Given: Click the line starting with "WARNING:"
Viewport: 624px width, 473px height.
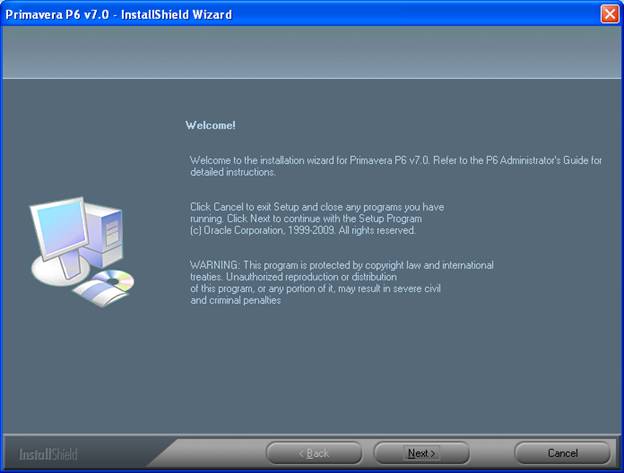Looking at the screenshot, I should coord(341,265).
